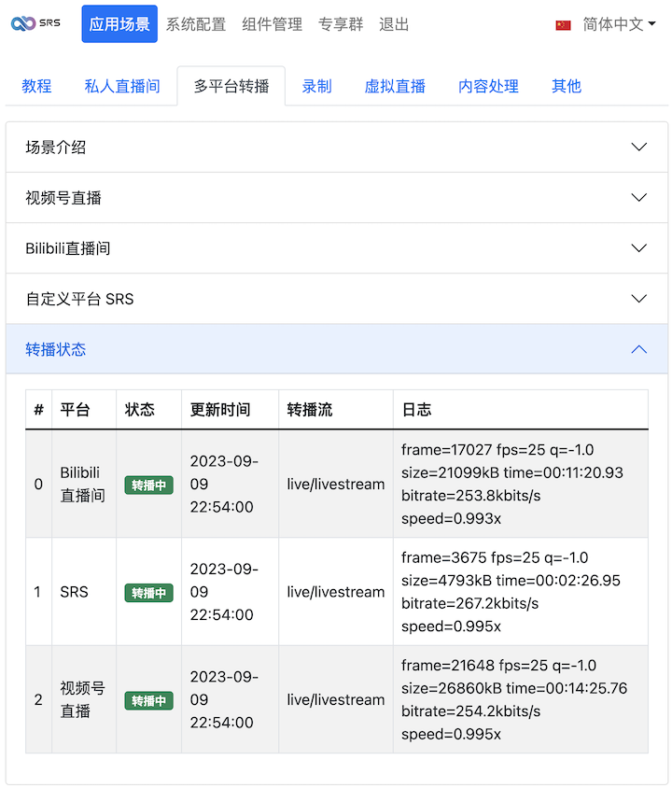Open 组件管理 in the top navigation
The width and height of the screenshot is (672, 788).
pyautogui.click(x=272, y=25)
